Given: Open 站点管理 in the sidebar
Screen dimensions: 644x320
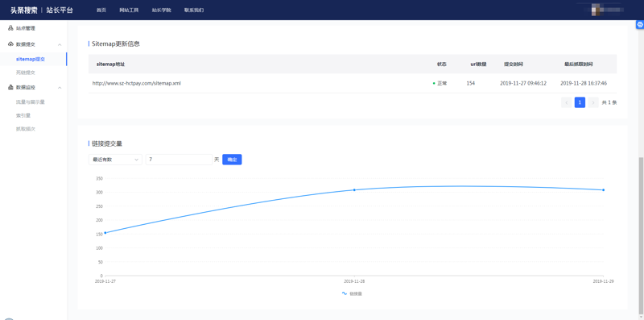Looking at the screenshot, I should click(x=26, y=28).
